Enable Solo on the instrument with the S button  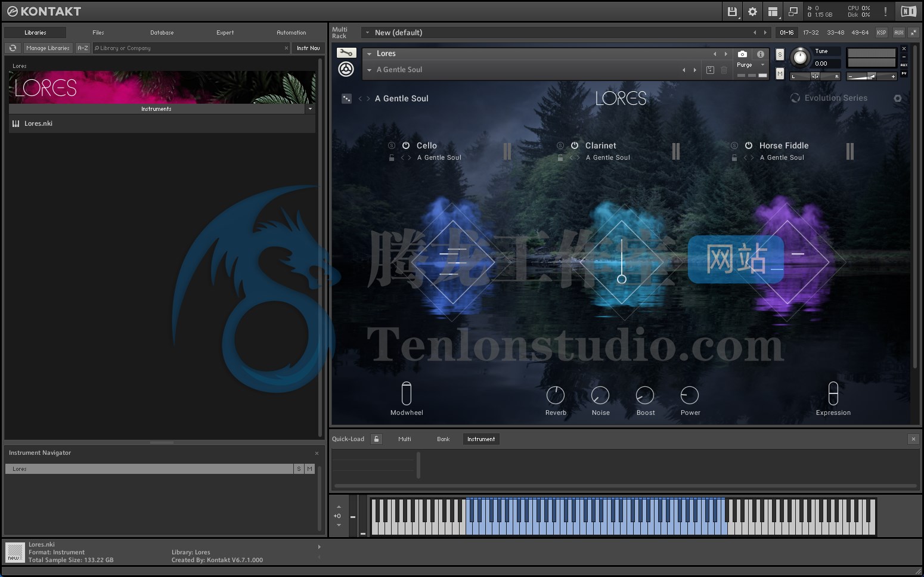pyautogui.click(x=780, y=54)
